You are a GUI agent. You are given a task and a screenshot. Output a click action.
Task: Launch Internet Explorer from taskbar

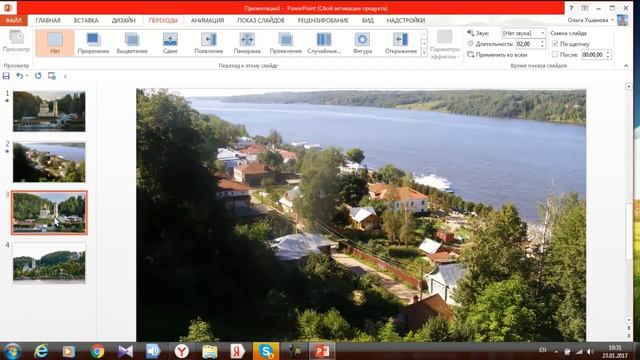coord(41,351)
